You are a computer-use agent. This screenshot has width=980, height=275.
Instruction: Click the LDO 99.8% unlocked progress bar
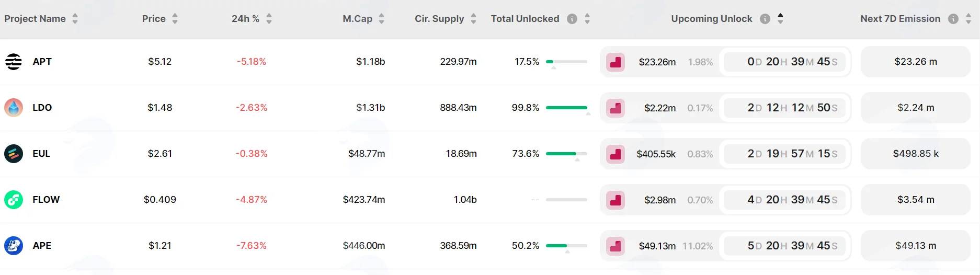coord(566,108)
